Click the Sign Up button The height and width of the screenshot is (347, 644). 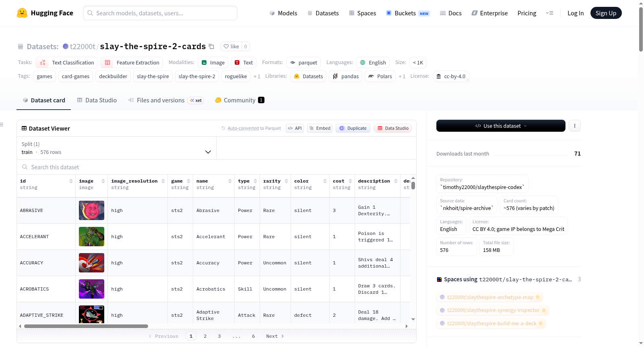coord(606,13)
